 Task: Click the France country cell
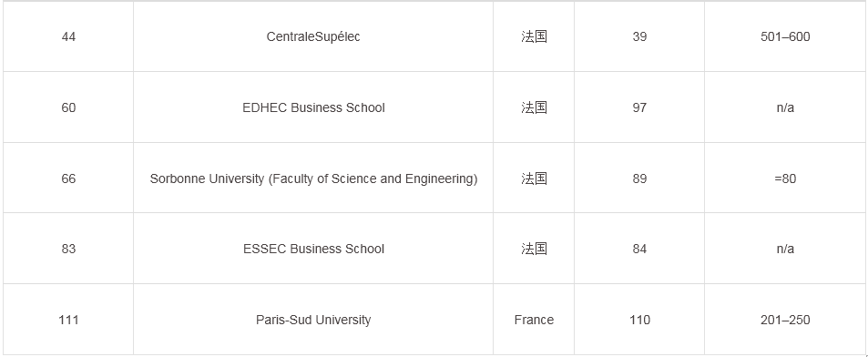534,320
